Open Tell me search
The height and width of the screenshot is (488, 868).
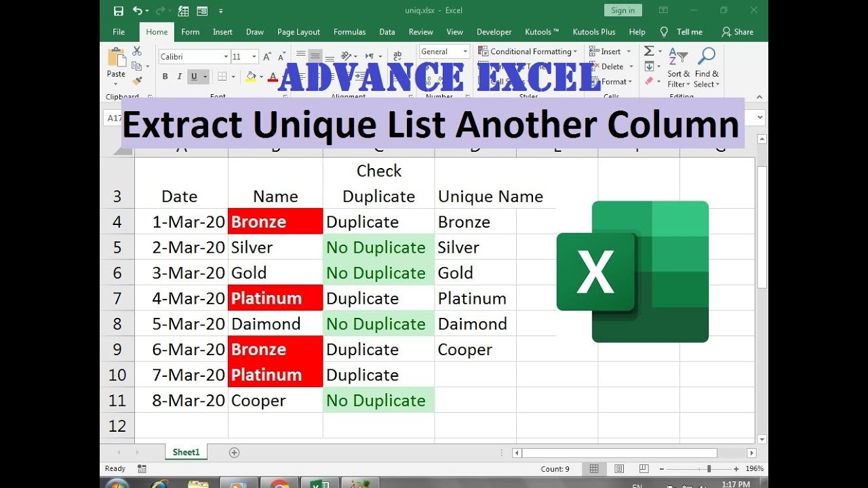(x=682, y=32)
